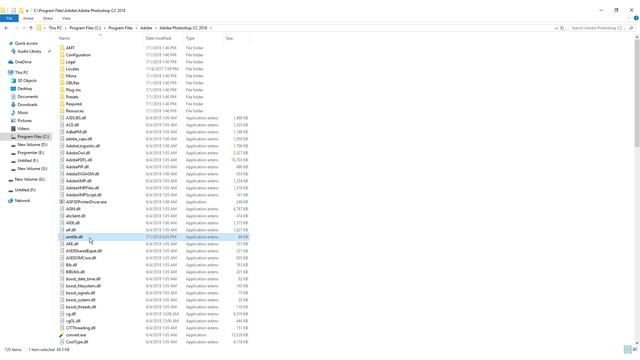
Task: Open the Share ribbon tab
Action: click(48, 18)
